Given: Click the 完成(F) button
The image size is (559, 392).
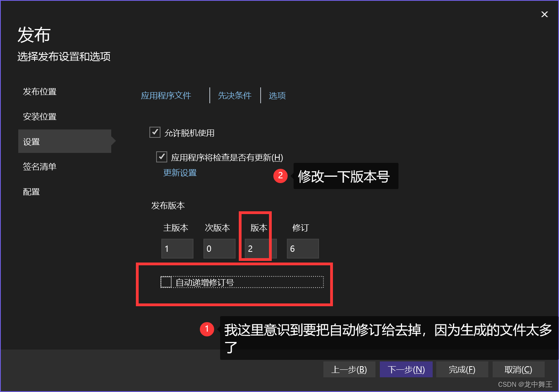Looking at the screenshot, I should click(462, 370).
